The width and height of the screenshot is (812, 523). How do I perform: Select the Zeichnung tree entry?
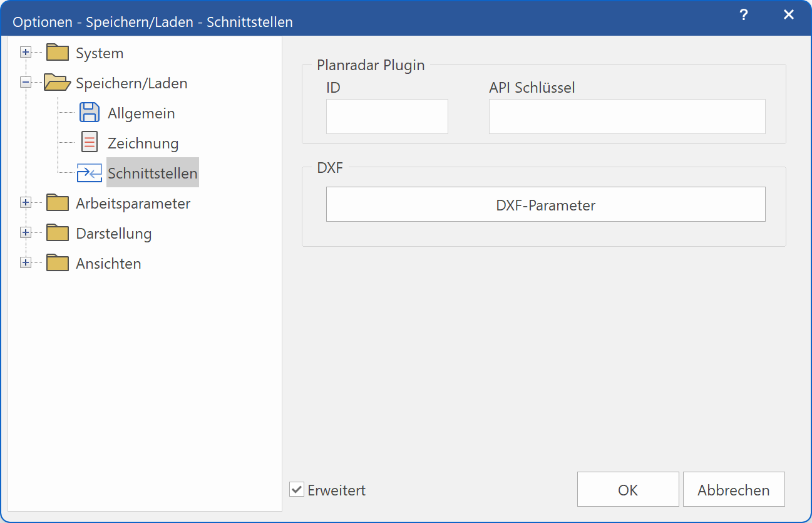tap(143, 143)
